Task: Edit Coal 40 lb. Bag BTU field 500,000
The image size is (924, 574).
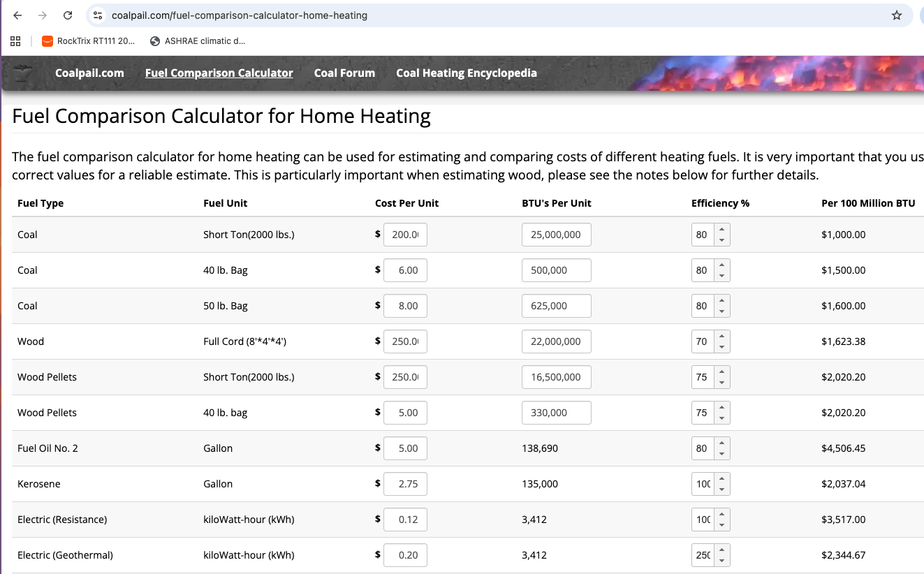Action: pos(557,270)
